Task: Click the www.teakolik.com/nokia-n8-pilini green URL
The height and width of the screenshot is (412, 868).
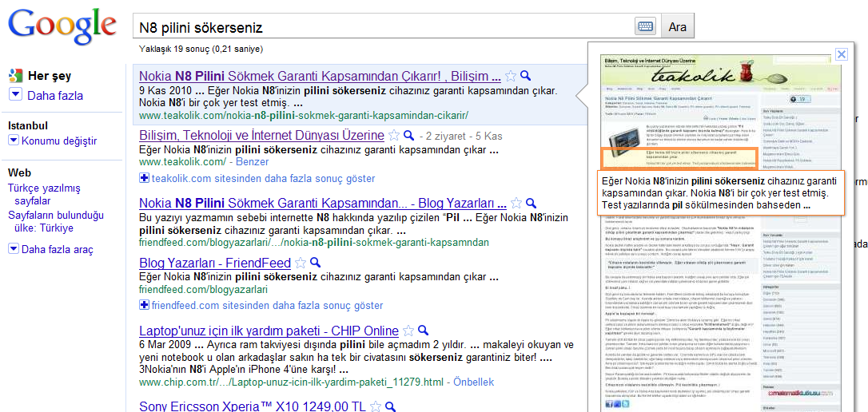Action: coord(304,116)
